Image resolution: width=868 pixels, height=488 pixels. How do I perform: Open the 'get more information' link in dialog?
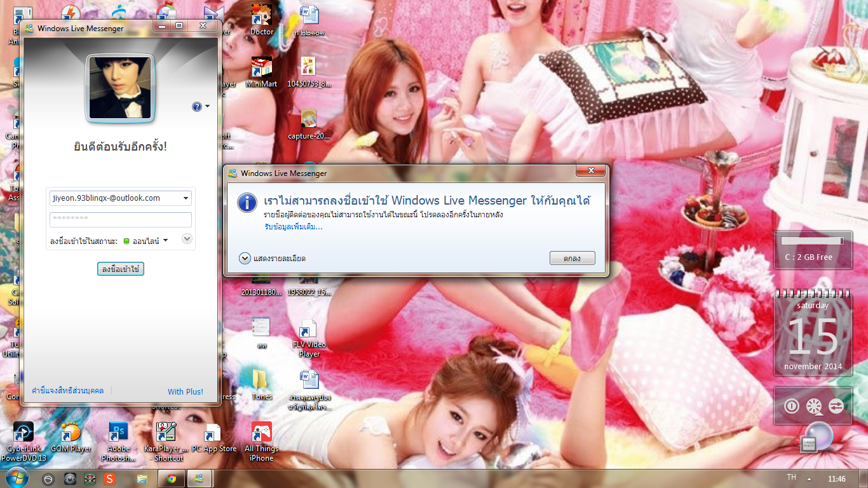(x=294, y=227)
